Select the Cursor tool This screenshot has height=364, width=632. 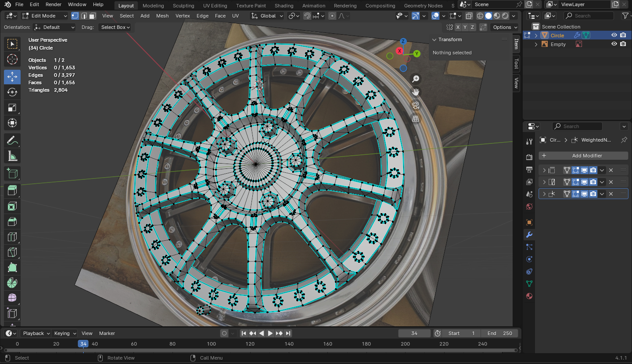(12, 59)
